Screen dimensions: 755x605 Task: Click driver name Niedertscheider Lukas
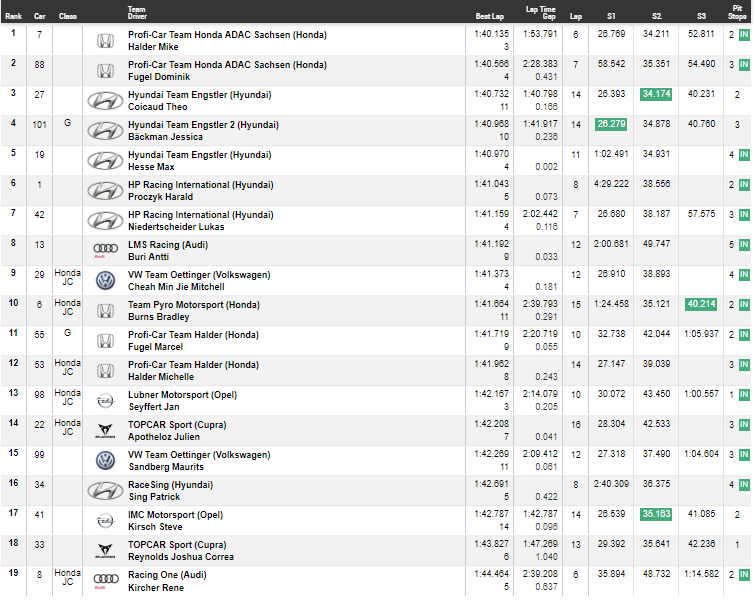pos(176,227)
